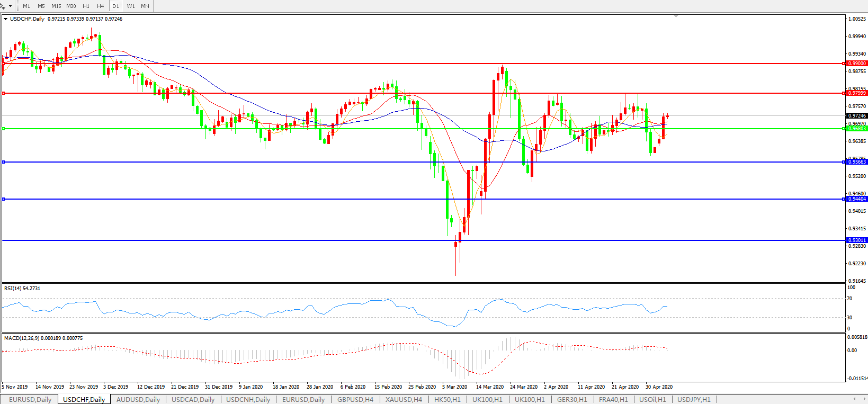Select the MN monthly timeframe button

[145, 6]
